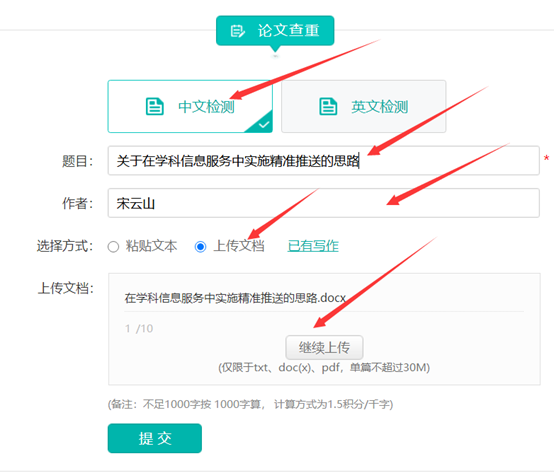This screenshot has height=473, width=554.
Task: Switch to 英文检测 mode
Action: tap(364, 106)
